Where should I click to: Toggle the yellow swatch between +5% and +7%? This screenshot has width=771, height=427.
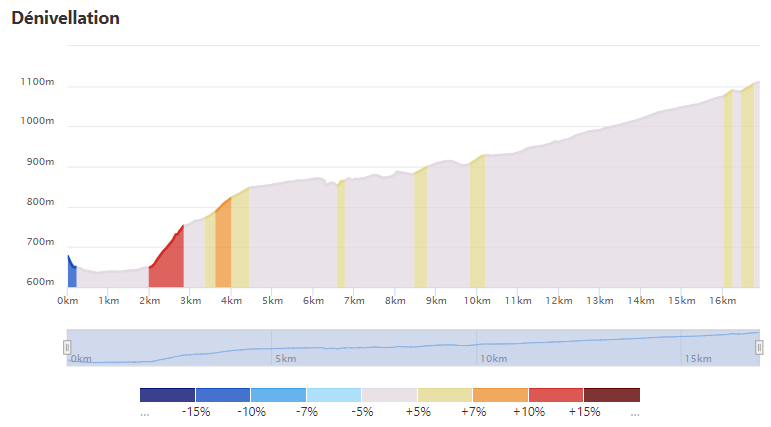click(445, 395)
